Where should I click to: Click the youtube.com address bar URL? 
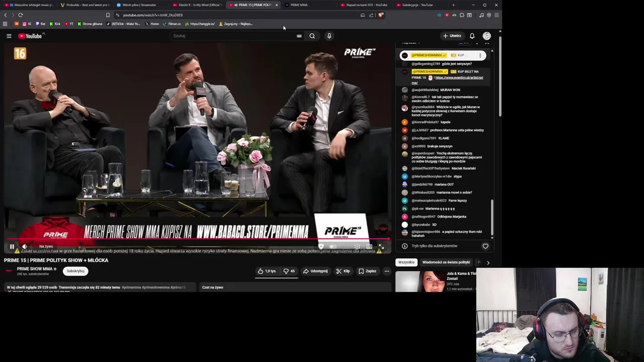point(153,15)
